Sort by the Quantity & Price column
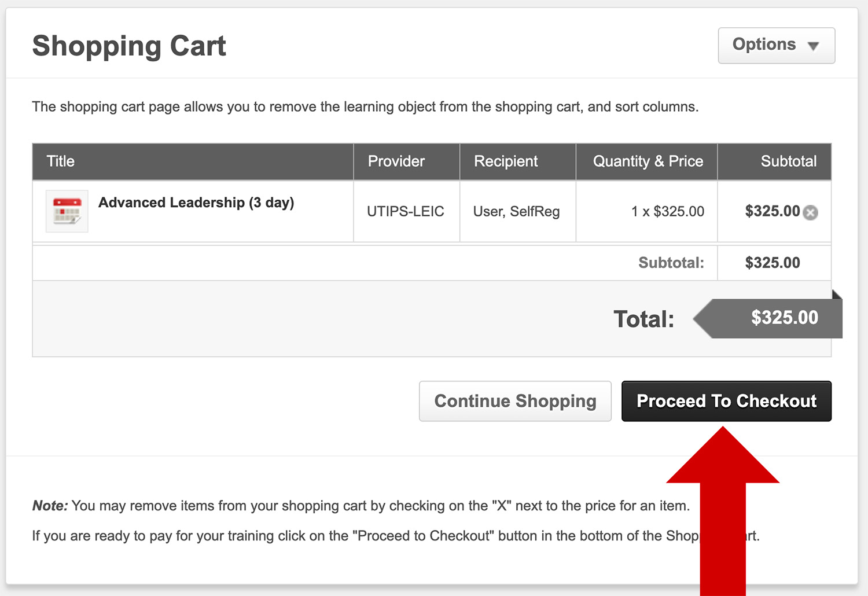Viewport: 868px width, 596px height. click(x=646, y=161)
